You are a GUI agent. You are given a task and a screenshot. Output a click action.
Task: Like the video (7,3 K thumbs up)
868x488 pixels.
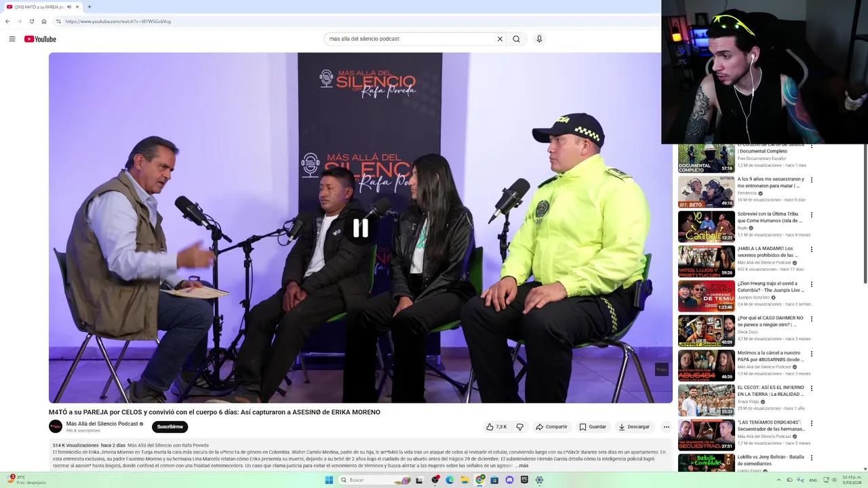point(496,427)
